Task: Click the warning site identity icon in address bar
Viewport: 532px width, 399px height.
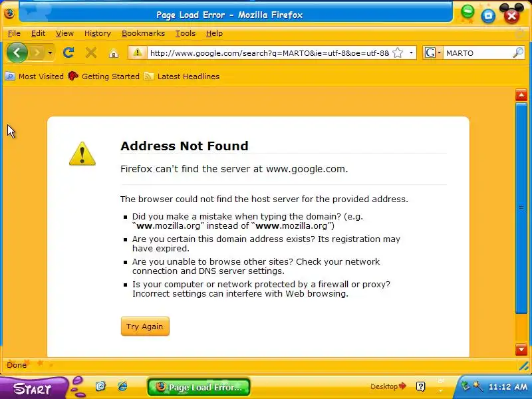Action: (x=138, y=53)
